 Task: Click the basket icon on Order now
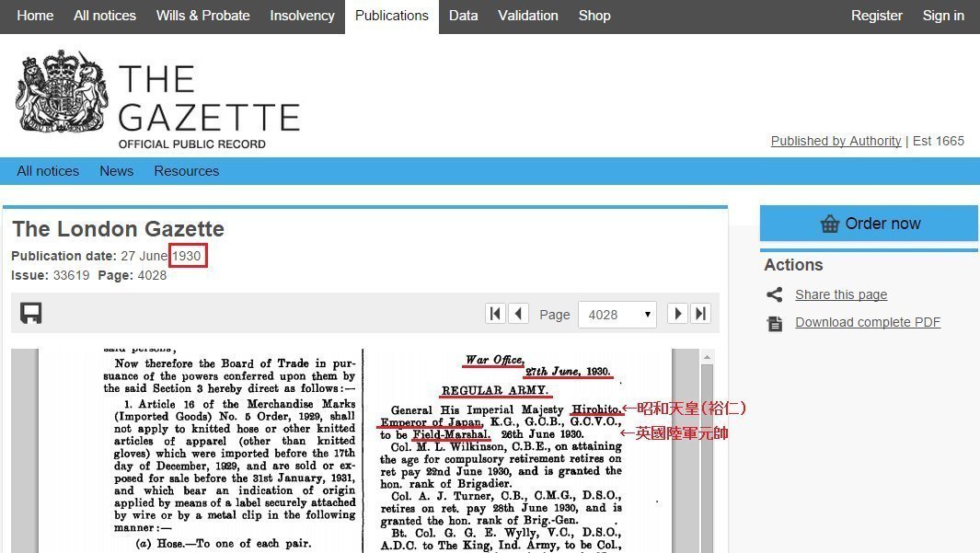coord(829,224)
